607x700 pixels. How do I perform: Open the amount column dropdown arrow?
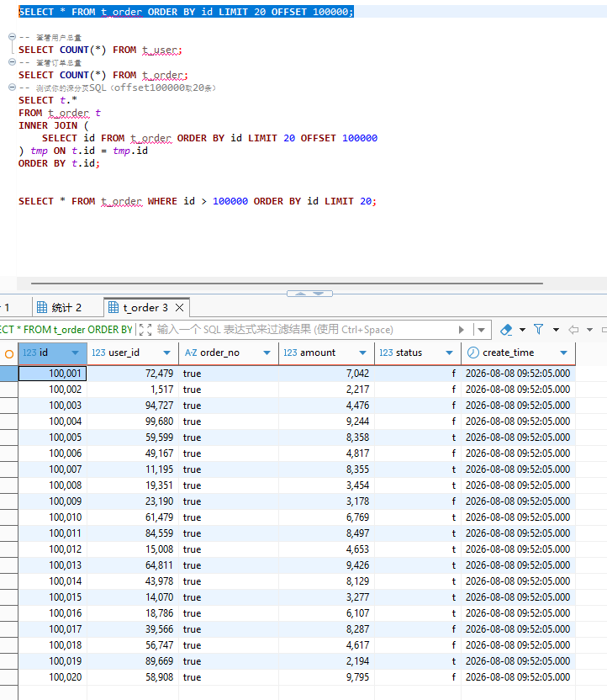click(362, 353)
